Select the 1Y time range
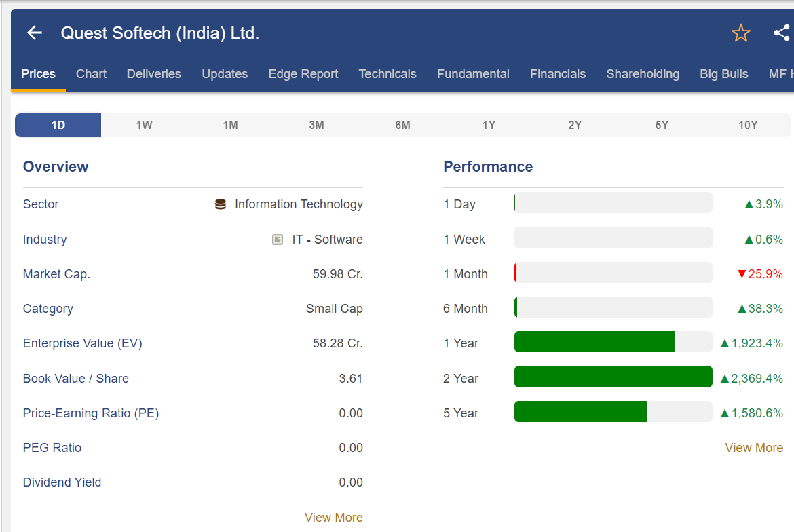Screen dimensions: 794x532 [489, 125]
